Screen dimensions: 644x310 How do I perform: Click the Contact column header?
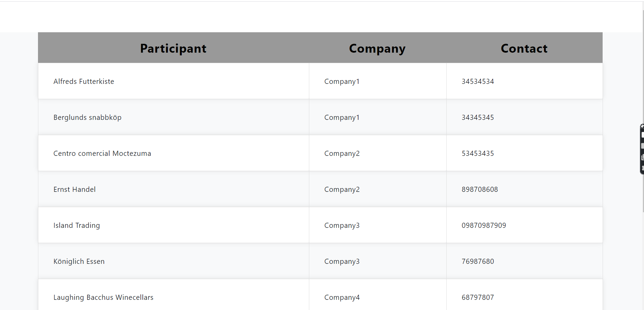pos(524,49)
